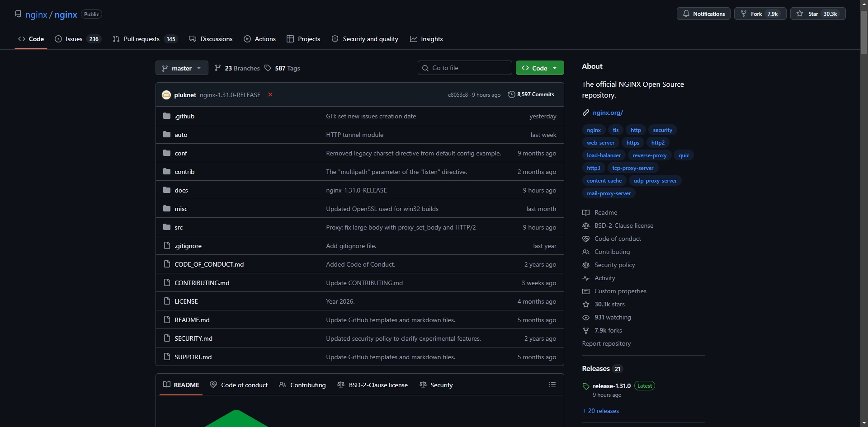Click commit message 'Year 2026.'
Viewport: 868px width, 427px height.
pos(340,301)
